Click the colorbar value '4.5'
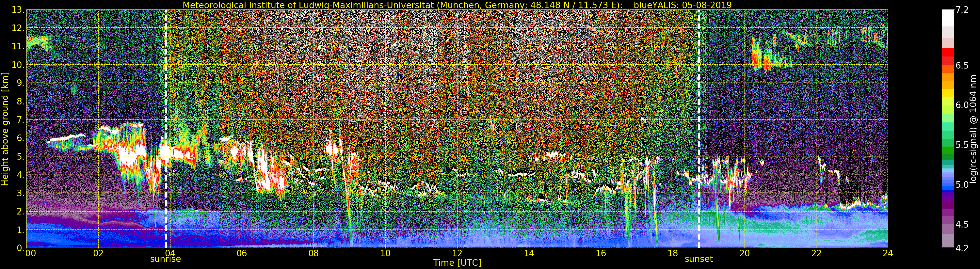Image resolution: width=980 pixels, height=269 pixels. coord(962,225)
